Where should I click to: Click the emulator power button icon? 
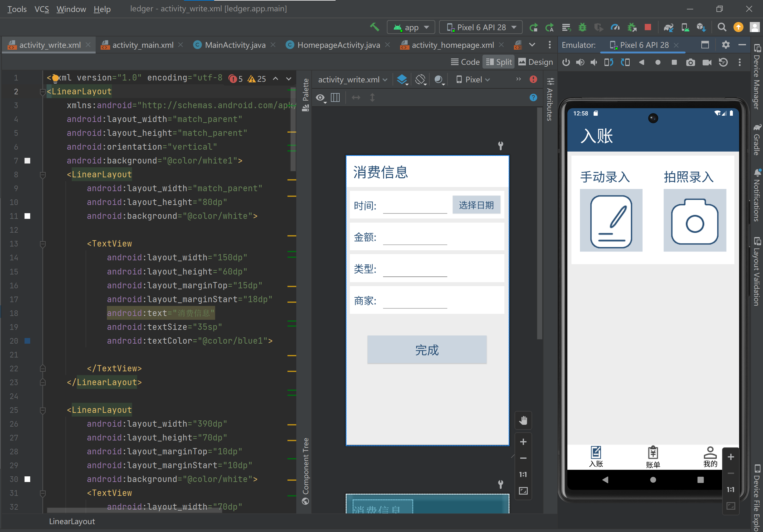point(566,63)
